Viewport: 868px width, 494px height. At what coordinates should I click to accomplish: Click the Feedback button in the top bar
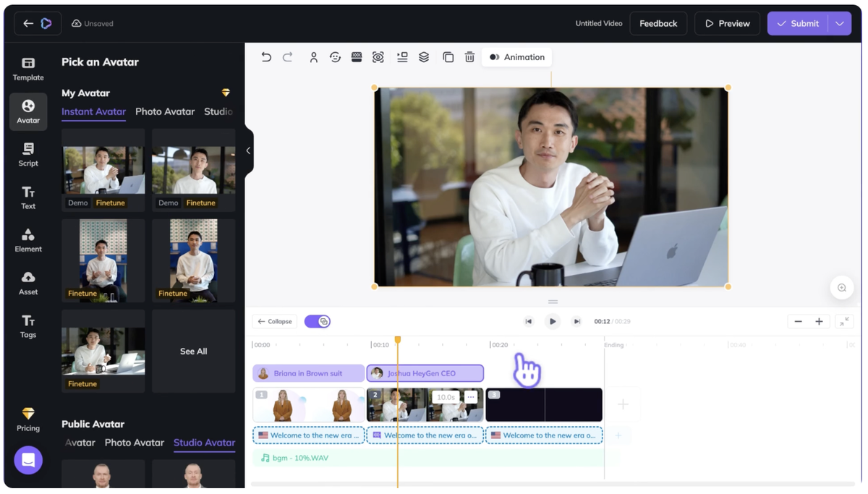658,23
